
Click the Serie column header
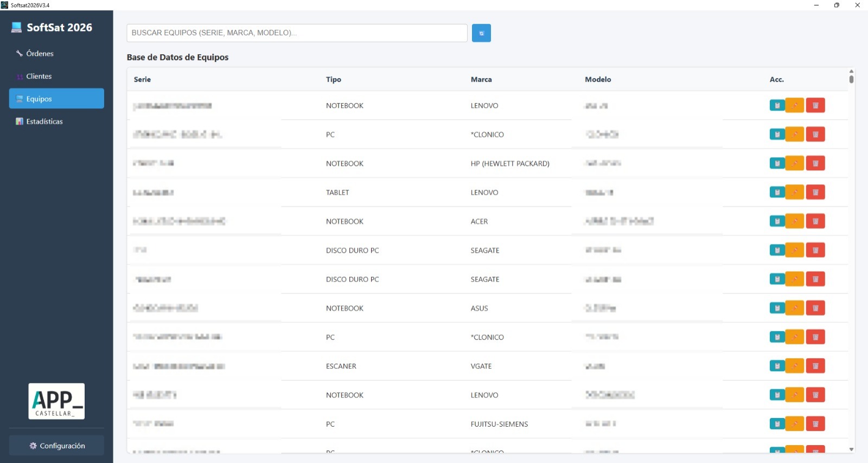point(142,79)
